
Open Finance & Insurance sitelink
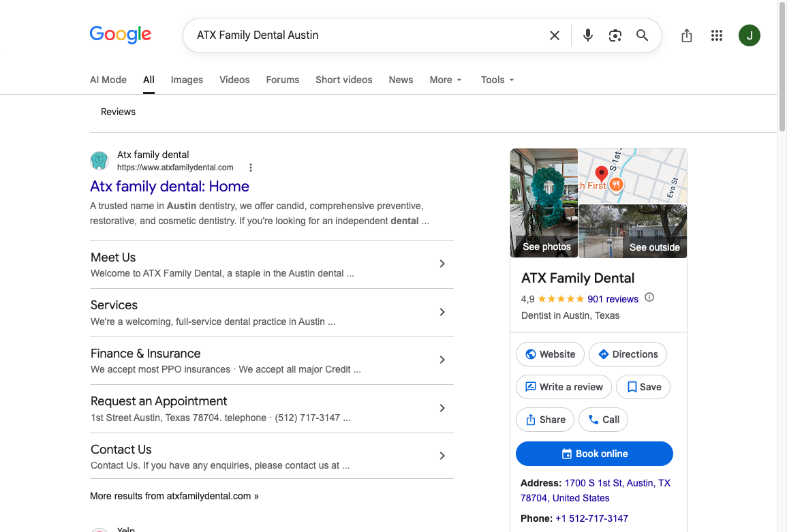pos(146,354)
